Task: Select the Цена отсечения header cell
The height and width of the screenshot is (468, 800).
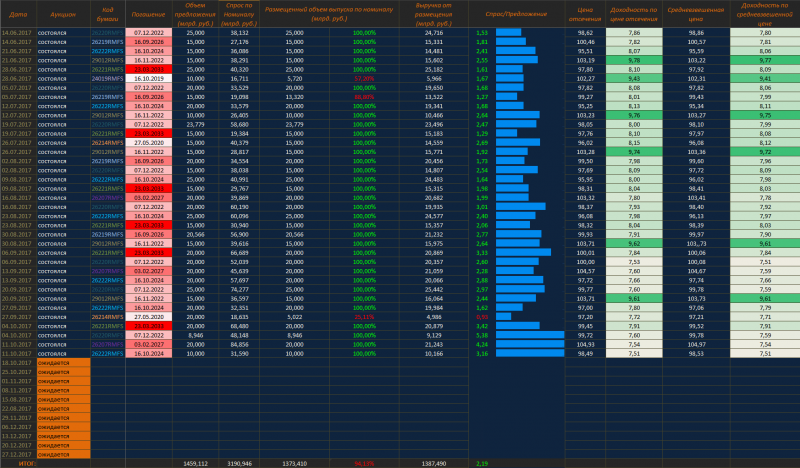Action: (x=586, y=15)
